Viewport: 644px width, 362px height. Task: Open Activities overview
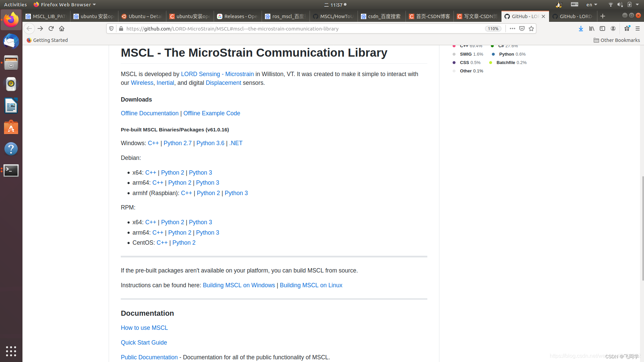click(x=15, y=5)
